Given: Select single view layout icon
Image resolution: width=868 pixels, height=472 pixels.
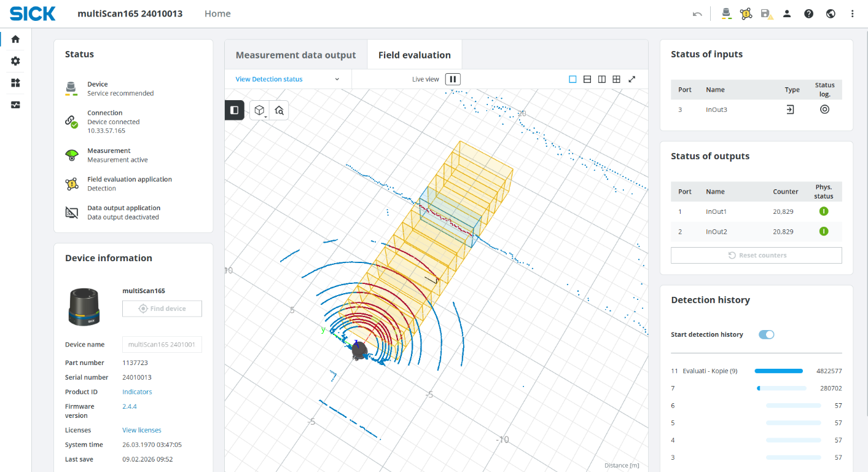Looking at the screenshot, I should click(x=573, y=79).
